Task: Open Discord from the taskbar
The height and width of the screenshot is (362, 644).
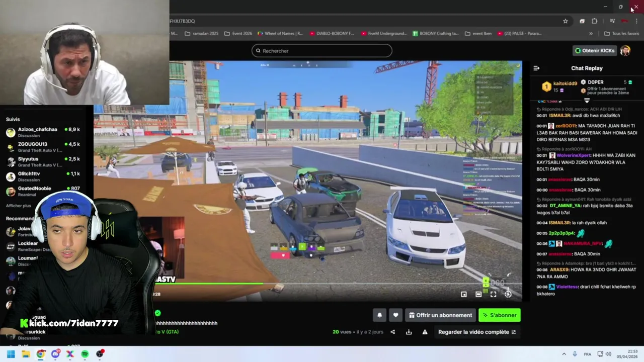Action: click(x=55, y=354)
